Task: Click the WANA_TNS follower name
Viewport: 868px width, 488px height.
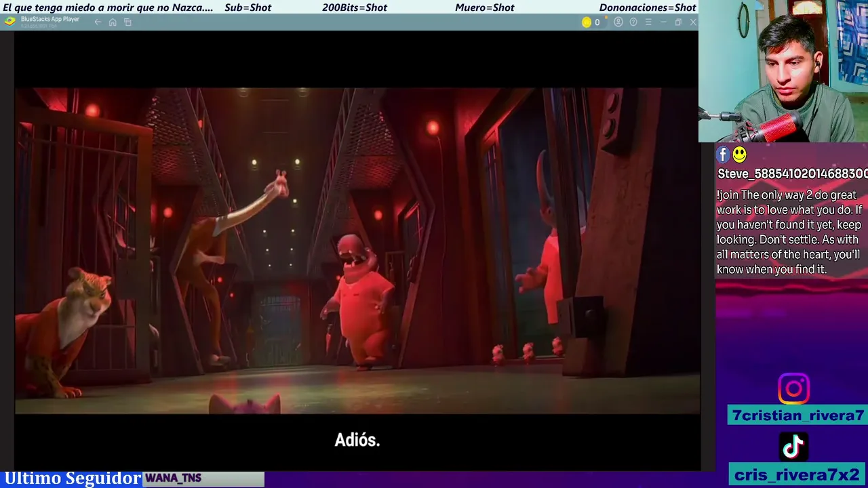Action: click(x=173, y=479)
